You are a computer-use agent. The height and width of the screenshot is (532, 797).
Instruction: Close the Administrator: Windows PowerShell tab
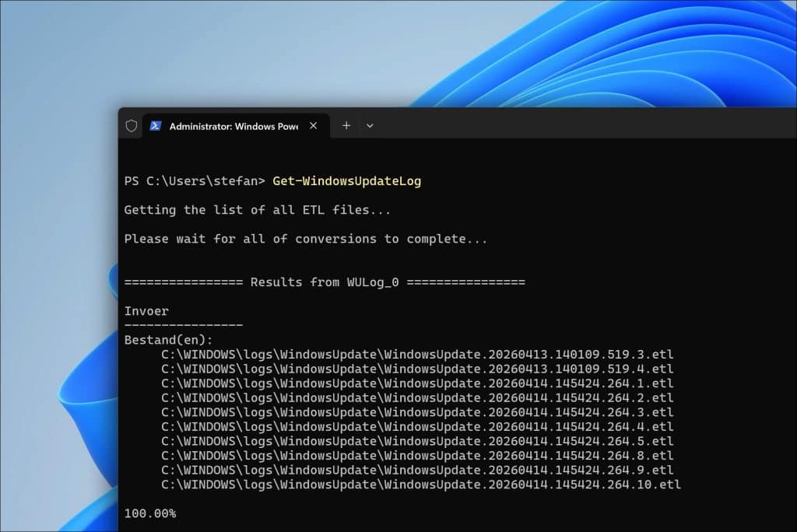click(314, 124)
